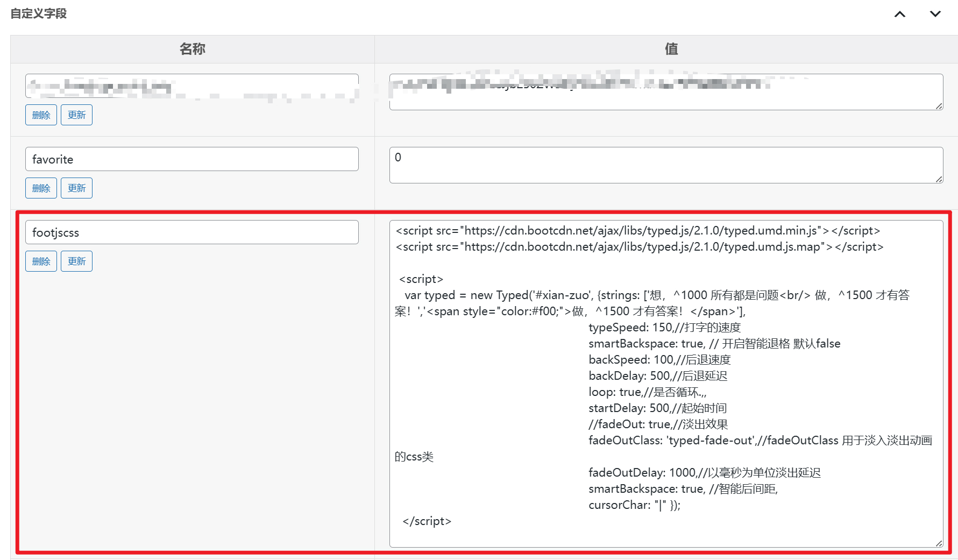Grab the footjscss value textarea resize handle

coord(939,543)
